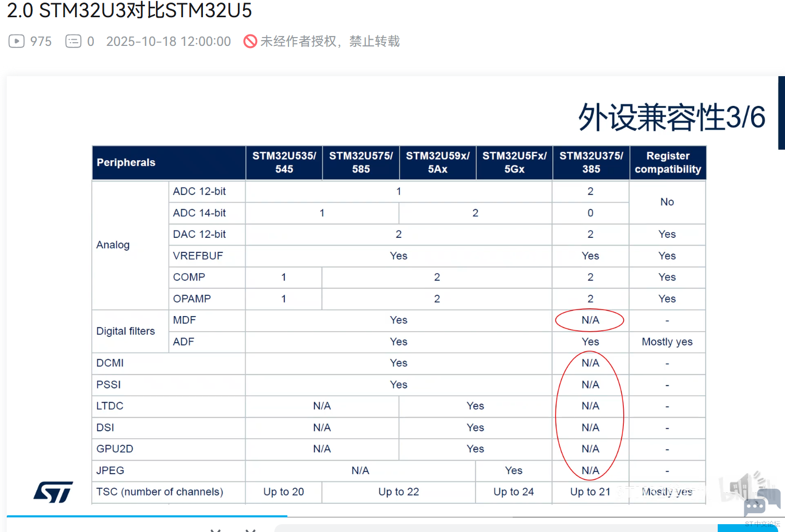
Task: Click the 'STM32U59x/5Ax' column header
Action: point(438,162)
